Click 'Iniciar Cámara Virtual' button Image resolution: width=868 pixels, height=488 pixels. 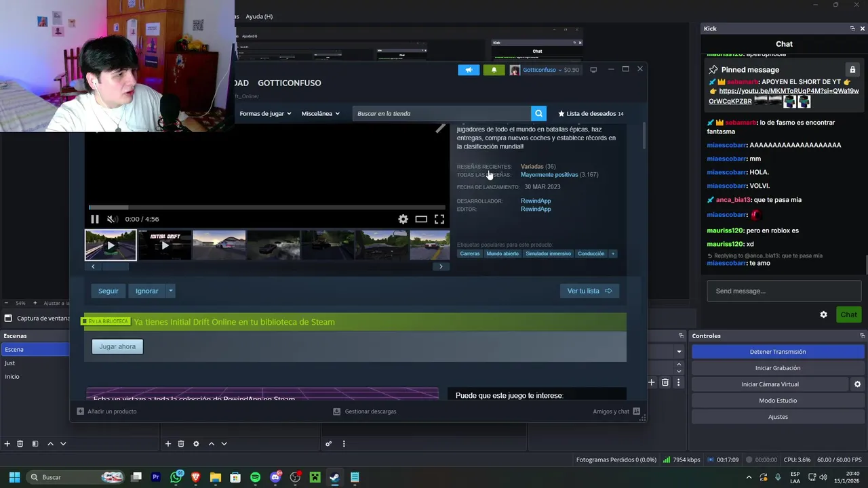click(x=770, y=384)
